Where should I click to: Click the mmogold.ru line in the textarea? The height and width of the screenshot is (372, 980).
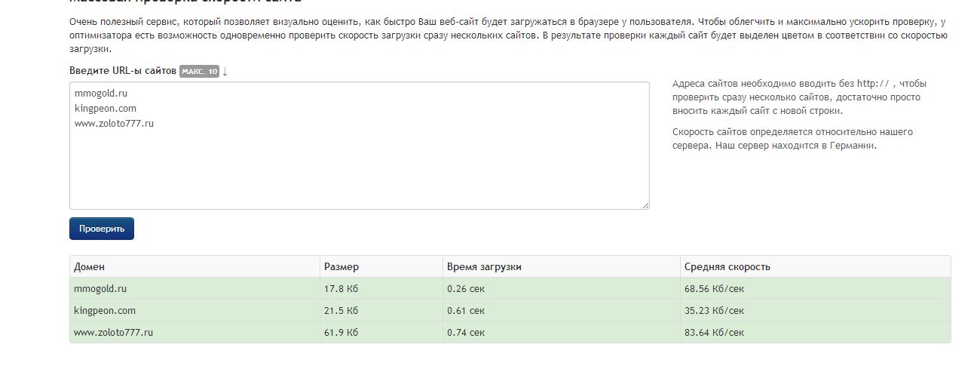100,94
